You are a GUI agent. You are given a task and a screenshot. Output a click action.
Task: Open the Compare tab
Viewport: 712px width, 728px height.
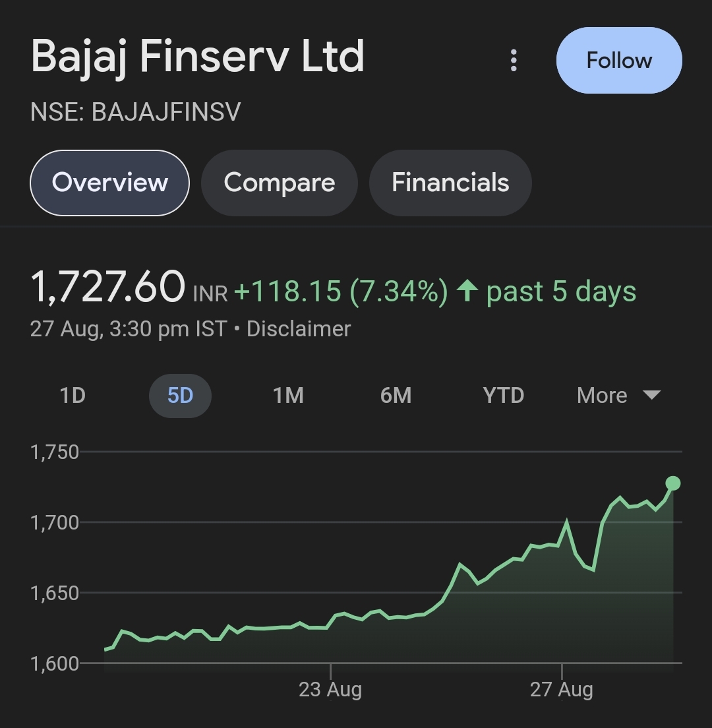click(280, 183)
